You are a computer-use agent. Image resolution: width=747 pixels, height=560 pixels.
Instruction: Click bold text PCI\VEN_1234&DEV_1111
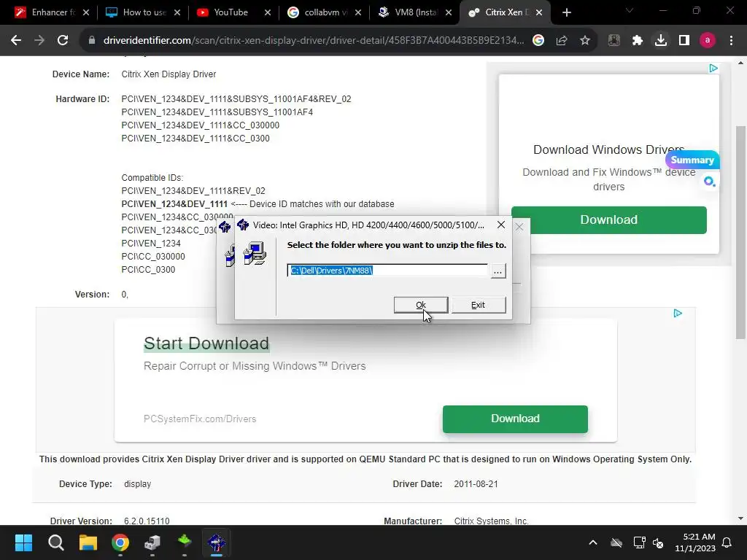pos(174,204)
